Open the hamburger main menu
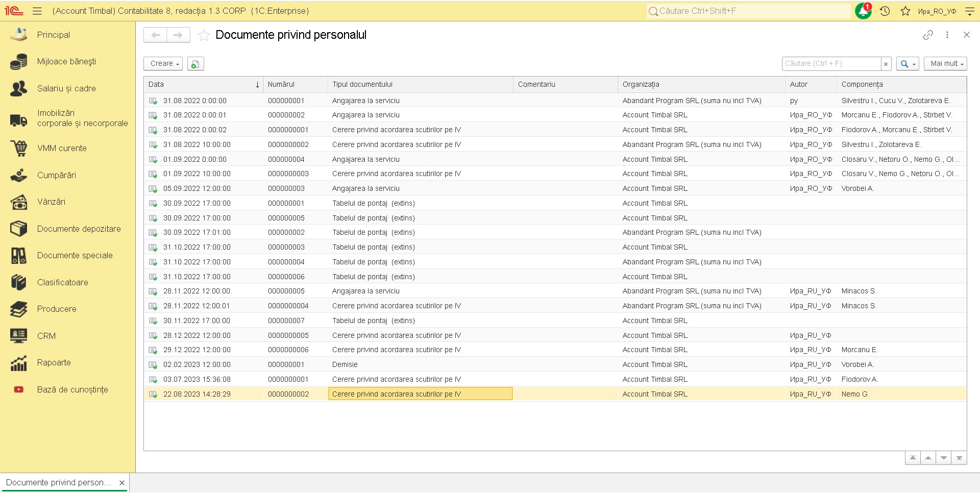This screenshot has height=493, width=980. (x=37, y=11)
